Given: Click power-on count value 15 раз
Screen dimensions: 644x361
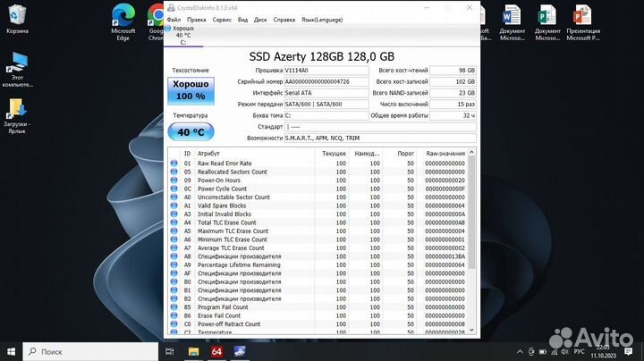Looking at the screenshot, I should click(x=453, y=105).
